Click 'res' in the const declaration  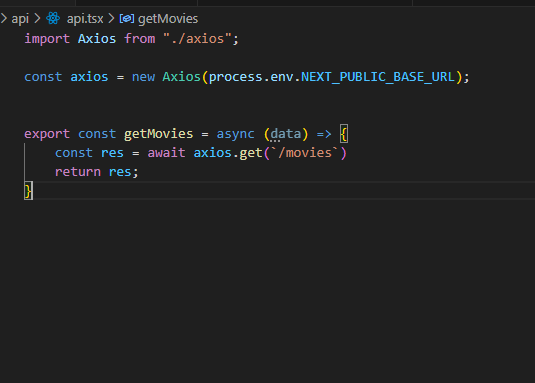point(112,153)
